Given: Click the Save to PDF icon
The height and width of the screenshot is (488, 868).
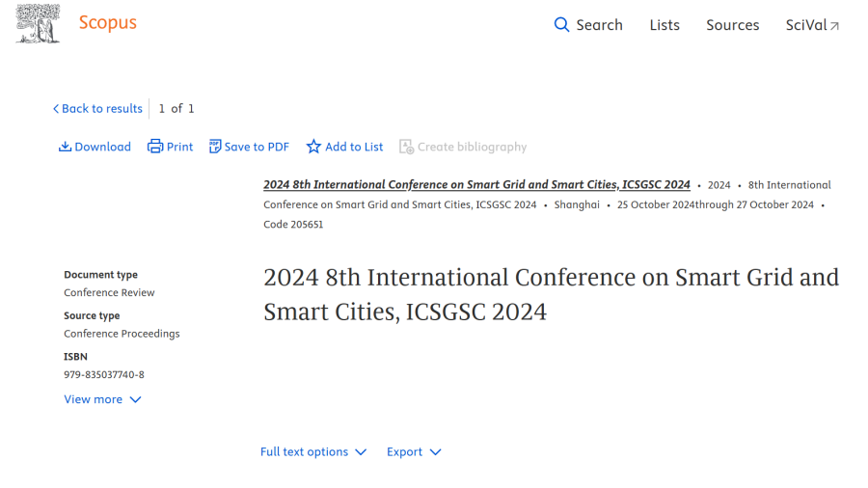Looking at the screenshot, I should point(215,147).
